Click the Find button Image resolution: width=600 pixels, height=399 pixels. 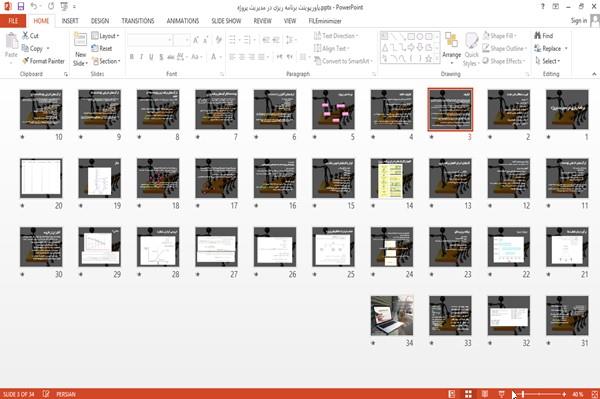pos(544,36)
